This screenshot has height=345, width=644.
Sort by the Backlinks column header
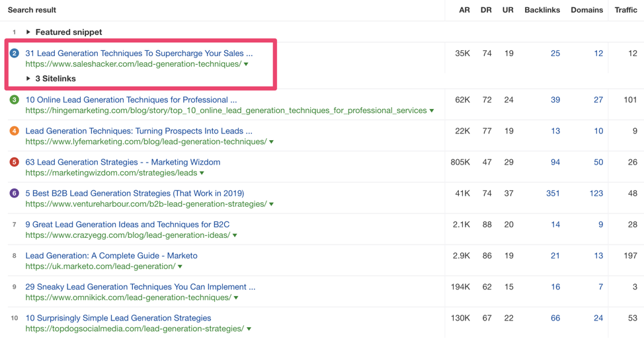click(x=542, y=10)
